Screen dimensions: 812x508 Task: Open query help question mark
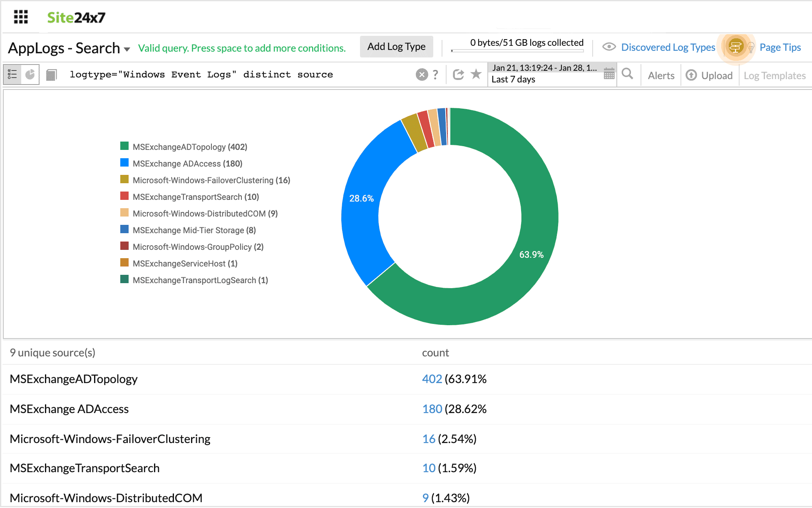[435, 75]
